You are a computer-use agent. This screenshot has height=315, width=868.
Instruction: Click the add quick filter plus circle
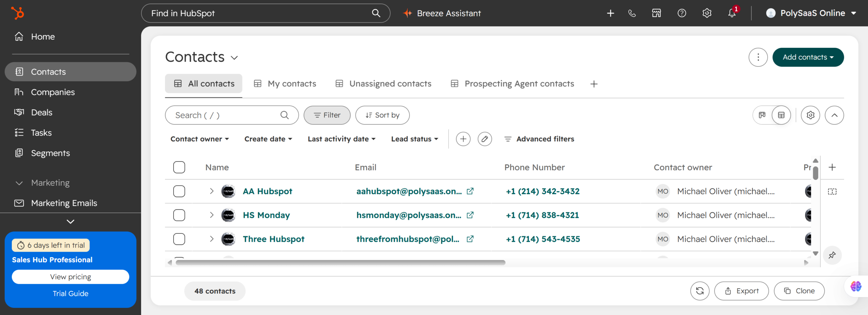tap(463, 139)
